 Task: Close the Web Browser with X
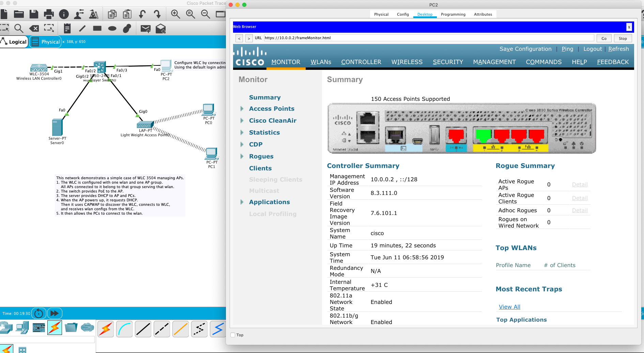point(629,27)
